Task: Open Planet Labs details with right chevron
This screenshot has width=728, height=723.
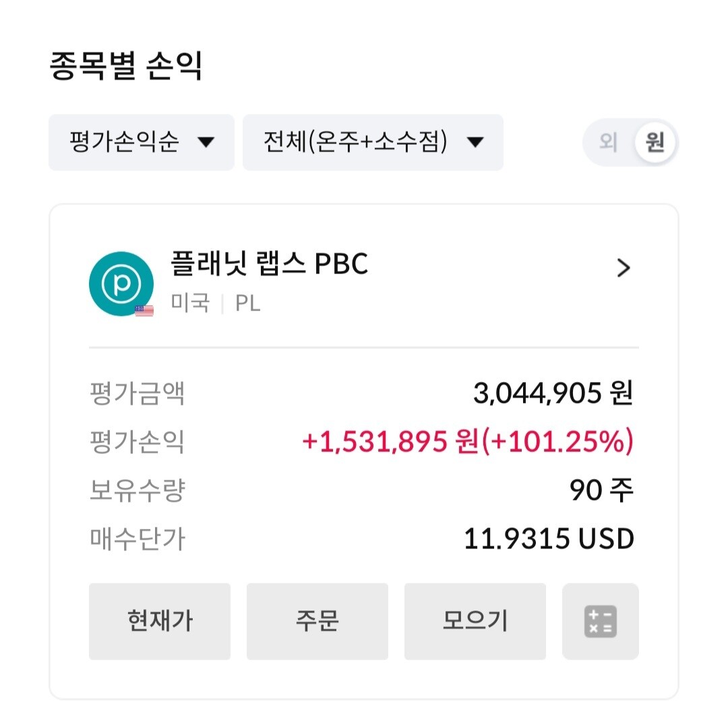Action: pos(624,268)
